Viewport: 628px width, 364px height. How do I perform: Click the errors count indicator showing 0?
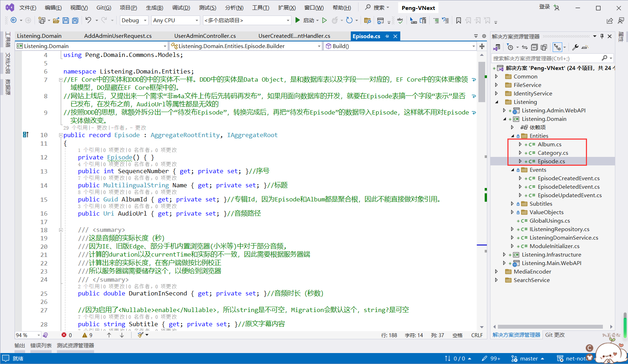pos(66,335)
